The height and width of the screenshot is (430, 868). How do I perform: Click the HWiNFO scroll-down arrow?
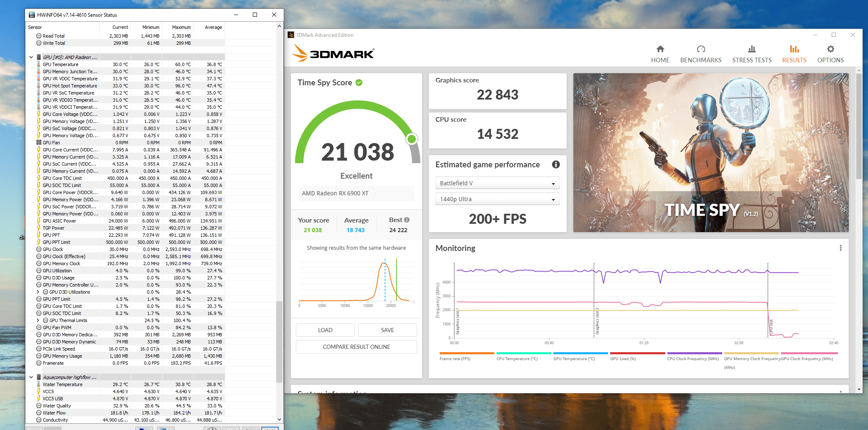279,419
